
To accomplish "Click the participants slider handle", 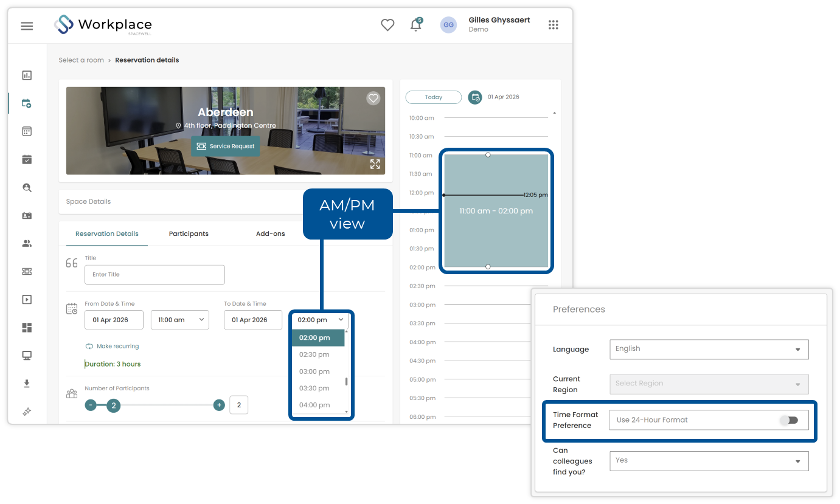I will (113, 406).
